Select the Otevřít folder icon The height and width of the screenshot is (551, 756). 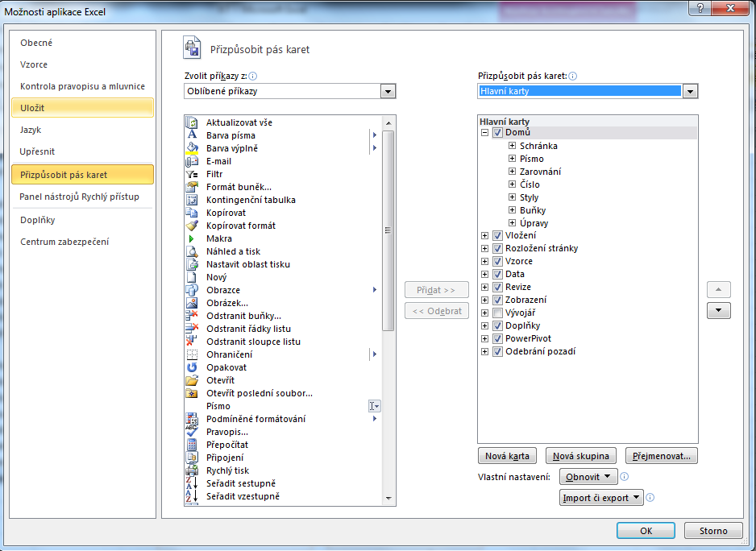point(192,380)
